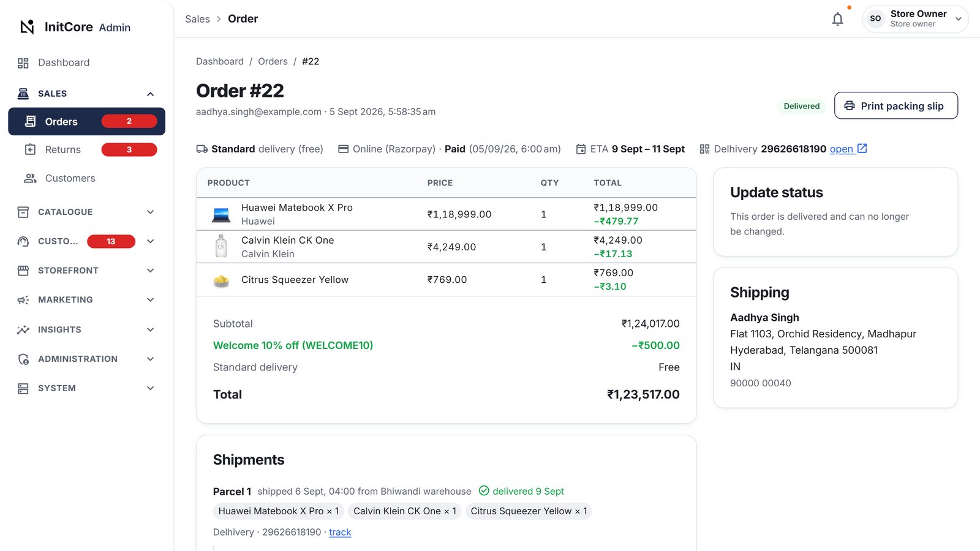Click the Catalogue archive icon

tap(23, 212)
